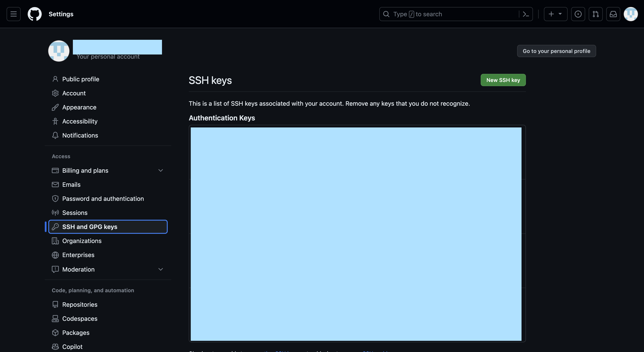The image size is (644, 352).
Task: Expand the Moderation section
Action: coord(160,269)
